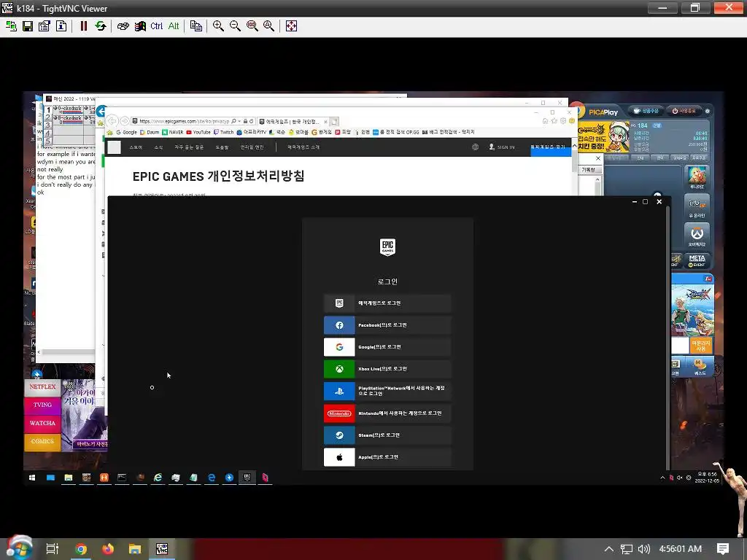Sign in with Epic Games account

click(387, 303)
